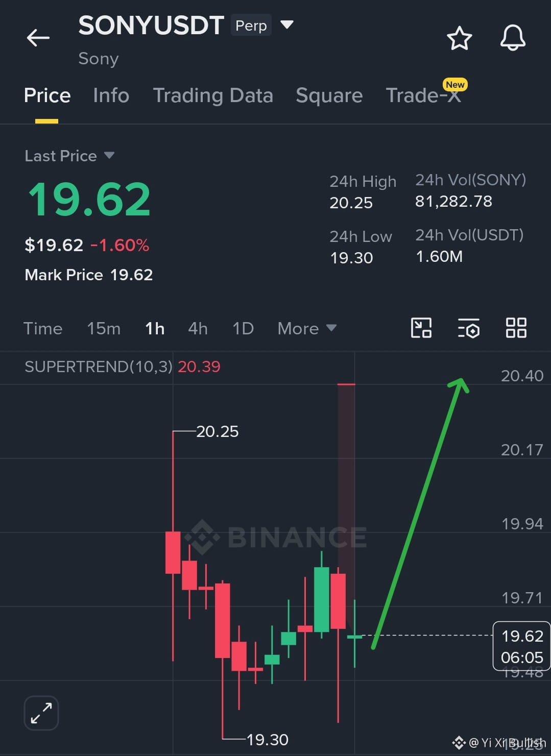The height and width of the screenshot is (756, 551).
Task: Click the 19.94 price axis label
Action: click(522, 524)
